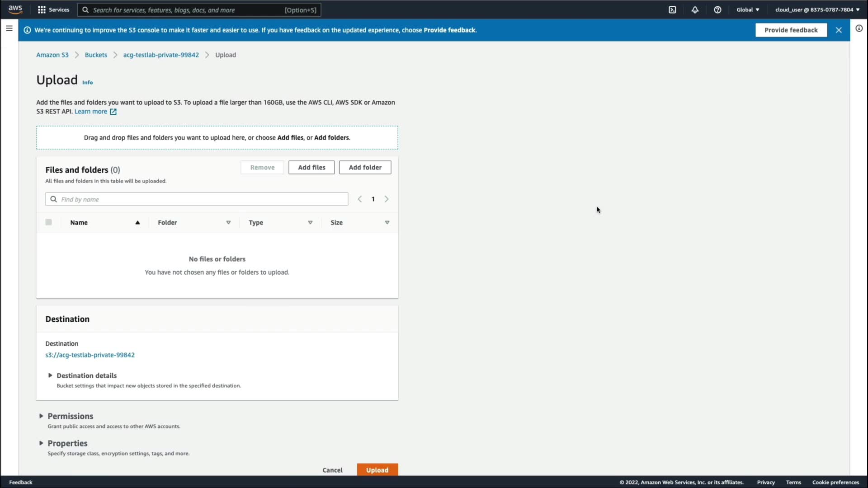Click the help question mark icon
This screenshot has width=868, height=488.
pyautogui.click(x=717, y=9)
